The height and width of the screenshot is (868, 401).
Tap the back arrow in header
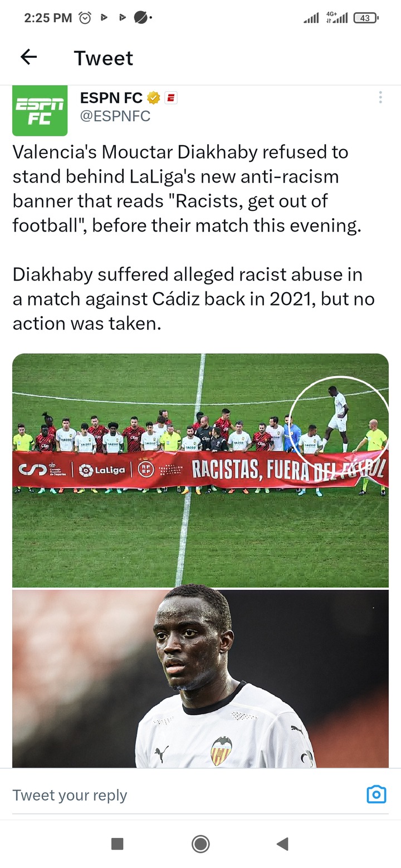click(28, 57)
